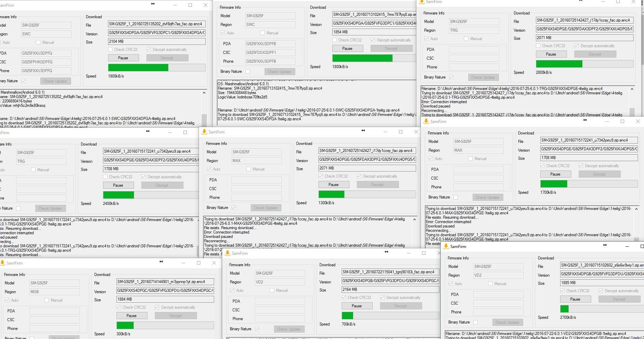644x339 pixels.
Task: Pause download in TRG 1708 MB window
Action: pyautogui.click(x=118, y=185)
